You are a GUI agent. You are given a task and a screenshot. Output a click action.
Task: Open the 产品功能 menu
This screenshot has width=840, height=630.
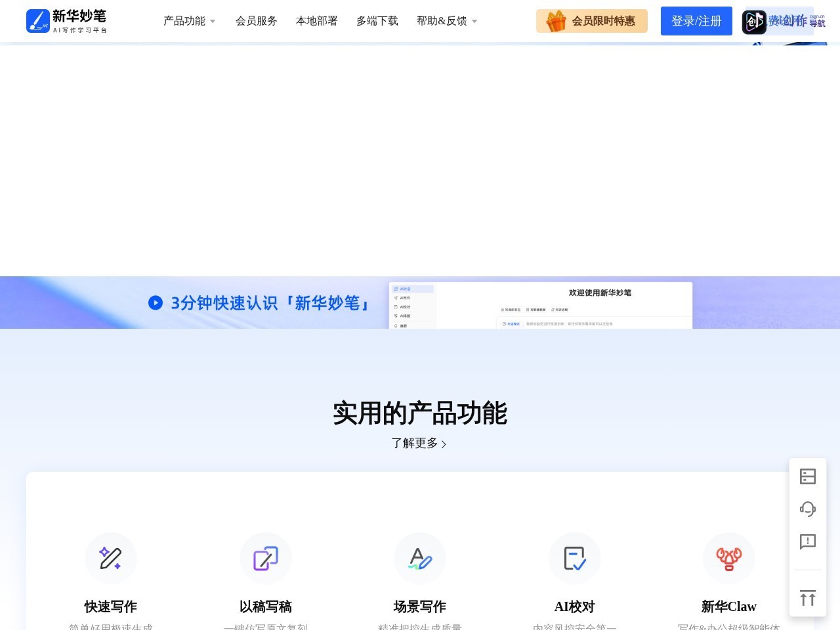pyautogui.click(x=184, y=21)
